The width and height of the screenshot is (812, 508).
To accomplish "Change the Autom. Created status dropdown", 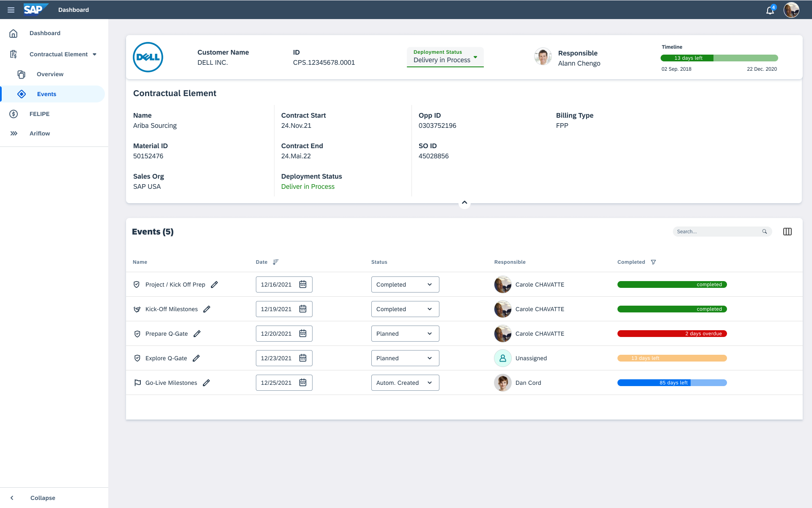I will (405, 383).
